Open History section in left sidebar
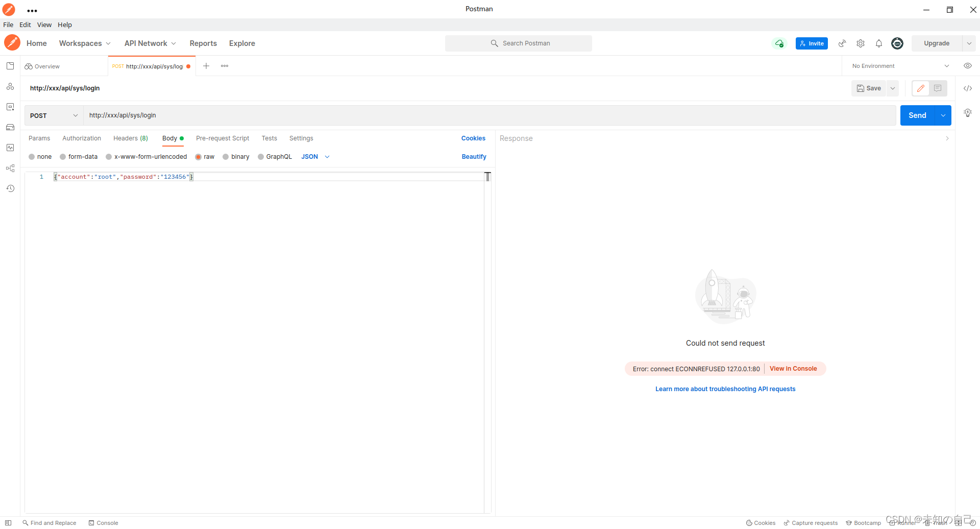 pyautogui.click(x=10, y=188)
